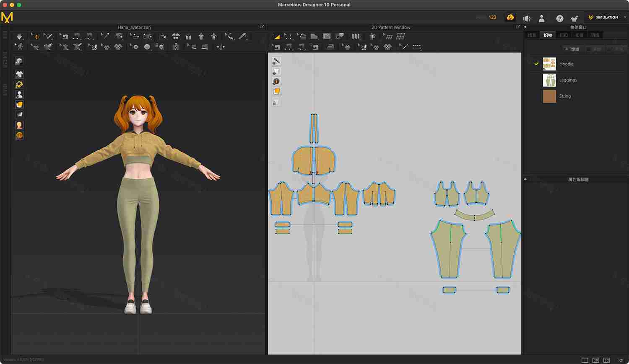
Task: Click the String fabric color swatch
Action: pyautogui.click(x=549, y=96)
